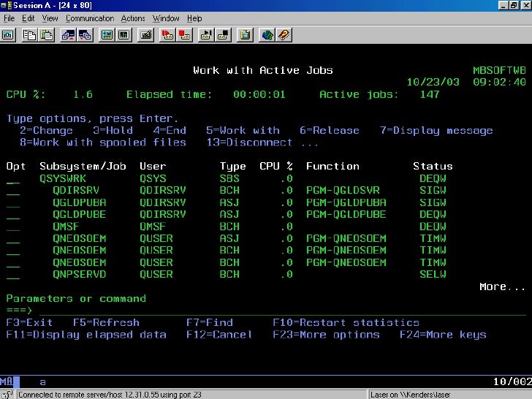Click the F5=Refresh function key text
The width and height of the screenshot is (532, 399).
106,323
